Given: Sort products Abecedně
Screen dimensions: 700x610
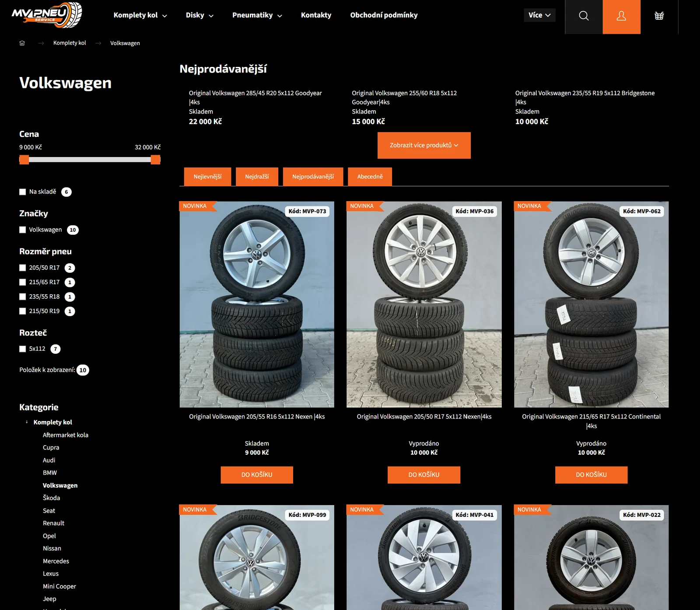Looking at the screenshot, I should click(x=370, y=177).
